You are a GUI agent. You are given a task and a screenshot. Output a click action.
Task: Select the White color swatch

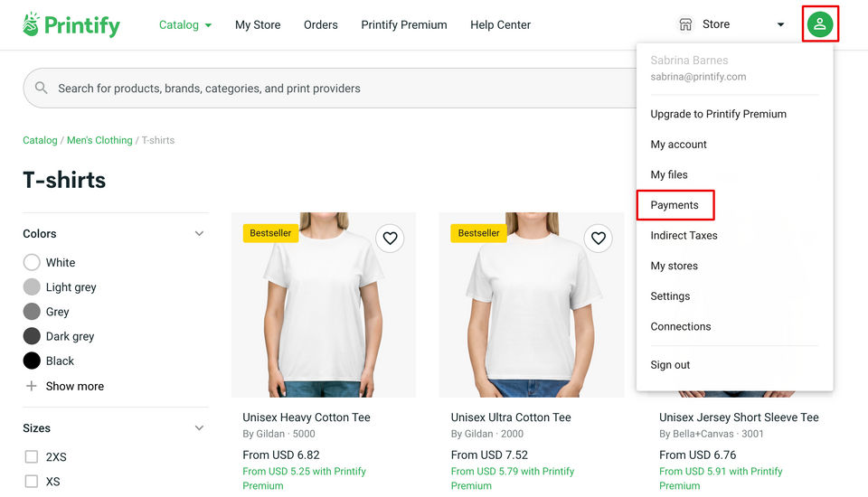click(x=32, y=262)
